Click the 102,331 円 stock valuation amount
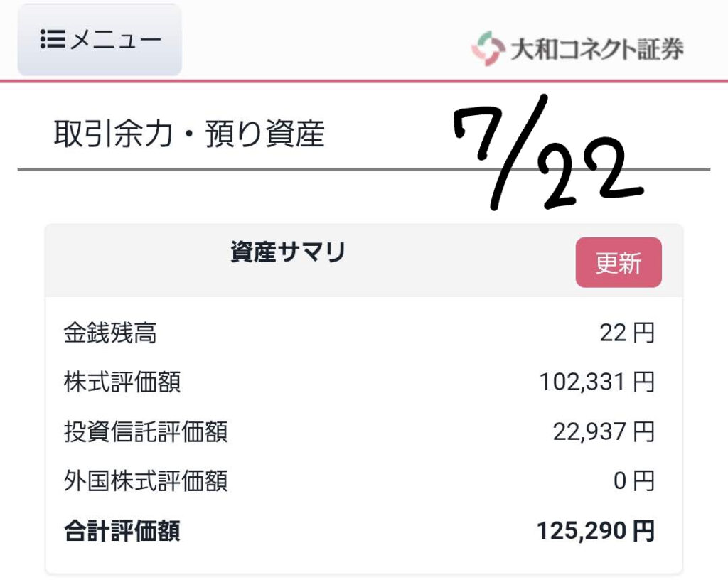Screen dimensions: 728x580 click(x=597, y=382)
